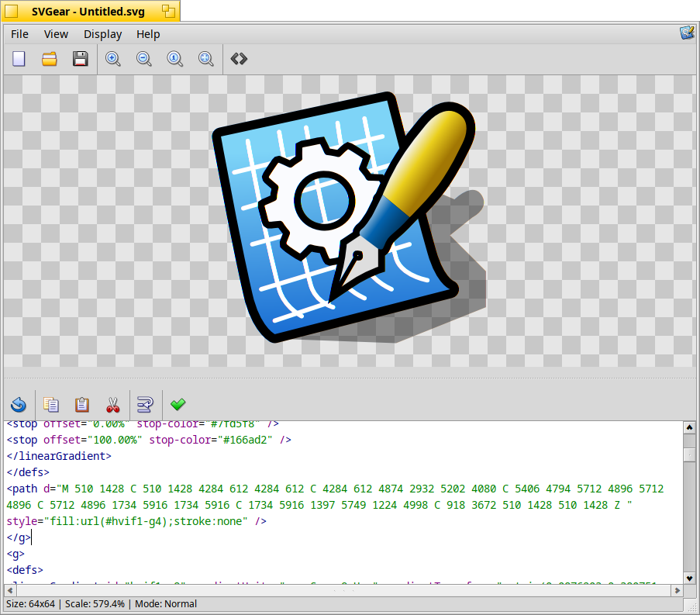Image resolution: width=700 pixels, height=615 pixels.
Task: Create a new blank SVG document
Action: [x=19, y=59]
